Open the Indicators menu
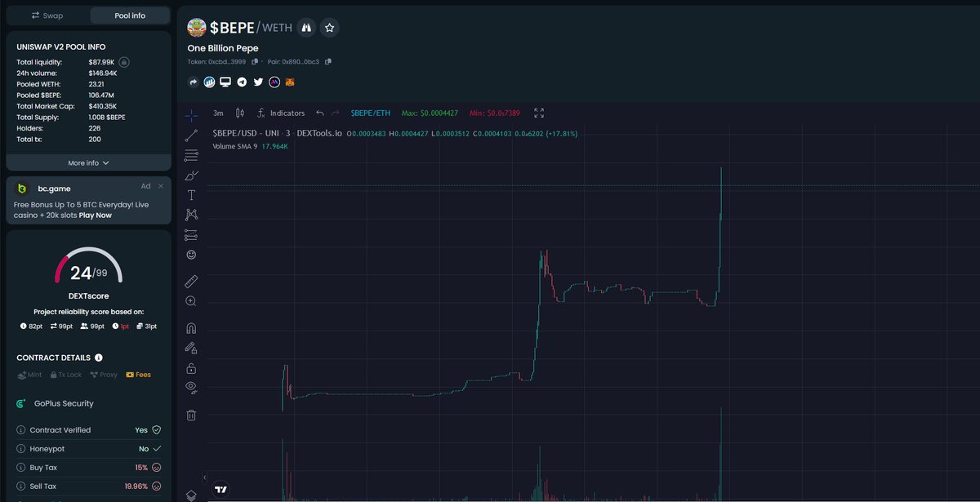 281,113
